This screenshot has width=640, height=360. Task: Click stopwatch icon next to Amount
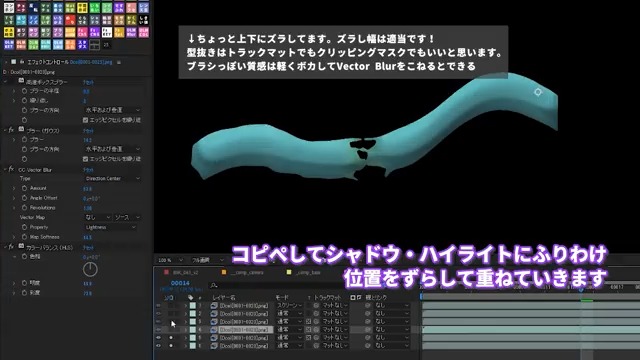pos(24,188)
